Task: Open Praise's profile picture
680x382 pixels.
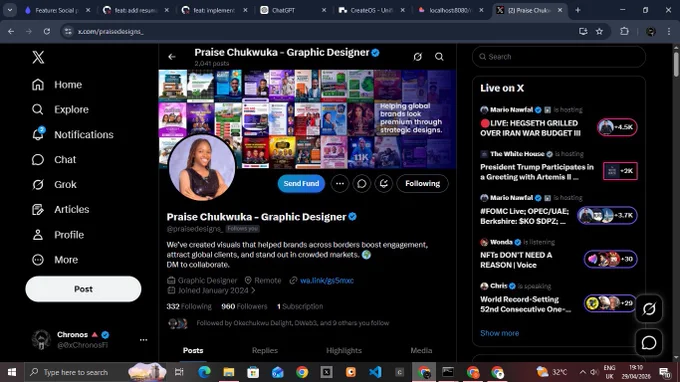Action: click(202, 167)
